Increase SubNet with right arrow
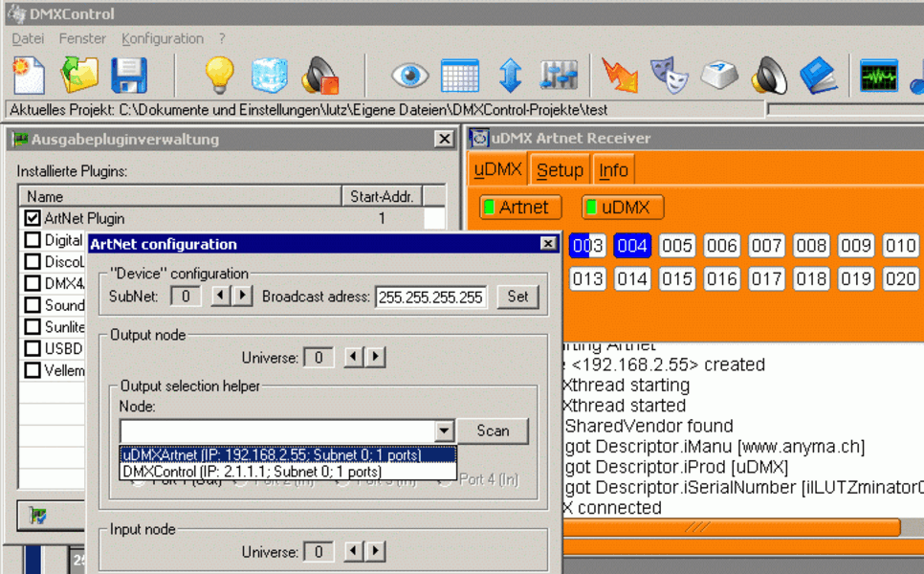The width and height of the screenshot is (924, 574). 242,296
